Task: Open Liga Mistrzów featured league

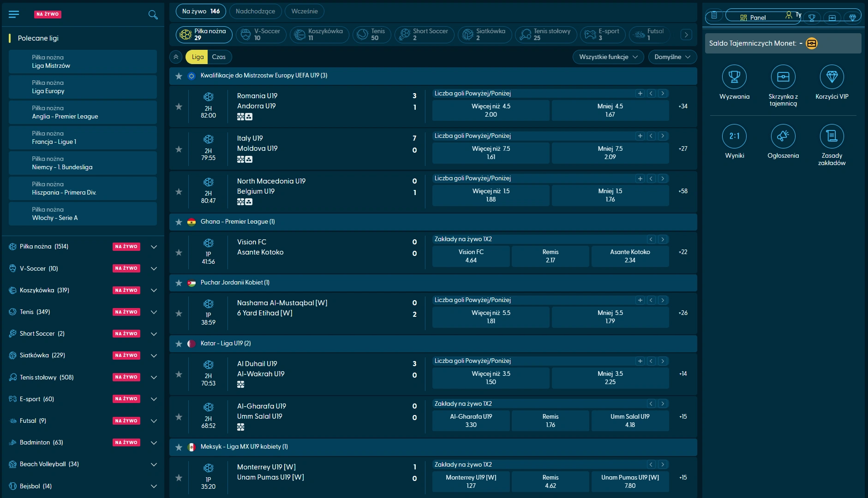Action: coord(83,62)
